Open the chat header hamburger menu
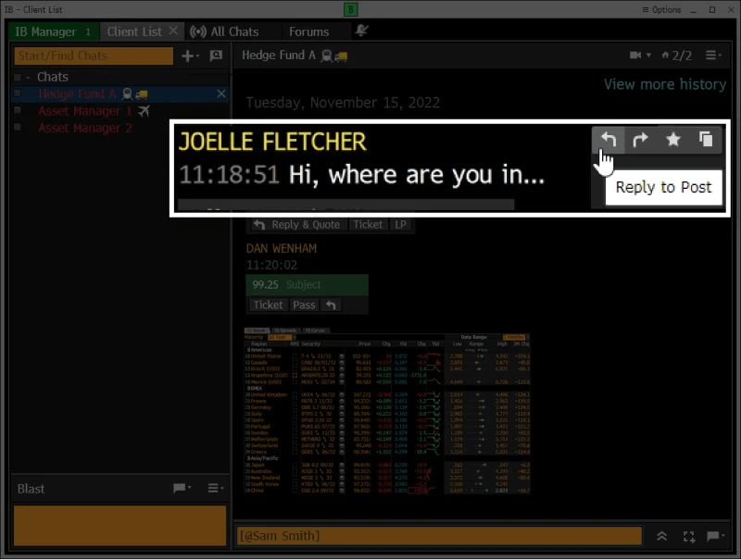This screenshot has height=560, width=741. point(710,56)
